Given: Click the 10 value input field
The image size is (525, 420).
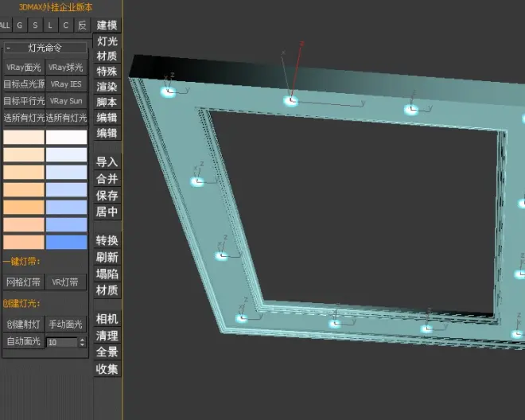Looking at the screenshot, I should coord(61,342).
